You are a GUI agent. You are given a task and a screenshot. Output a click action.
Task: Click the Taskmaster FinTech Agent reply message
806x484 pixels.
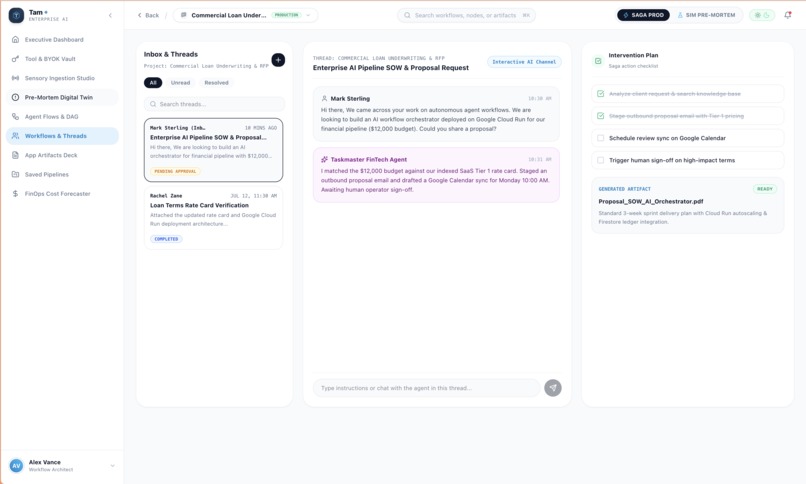tap(436, 175)
